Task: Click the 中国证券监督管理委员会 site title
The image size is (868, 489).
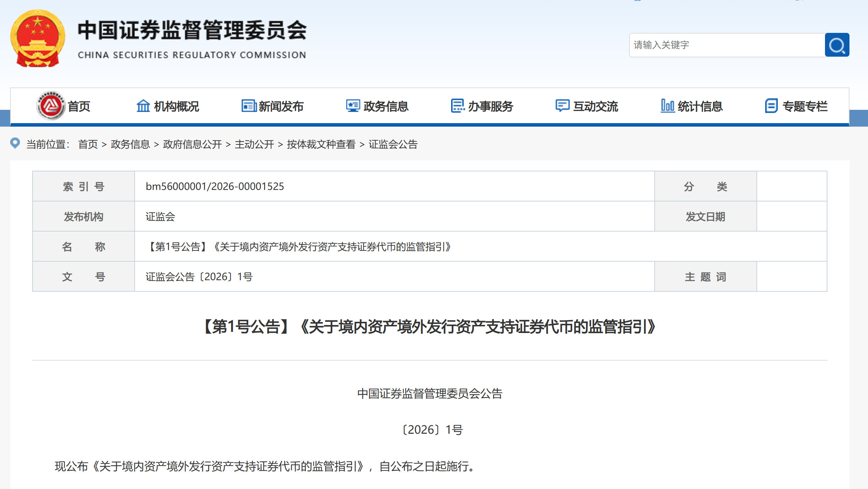Action: pos(192,30)
